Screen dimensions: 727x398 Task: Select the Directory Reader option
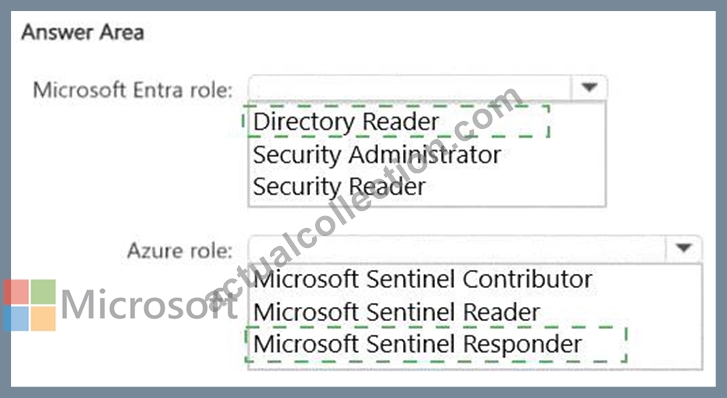346,122
